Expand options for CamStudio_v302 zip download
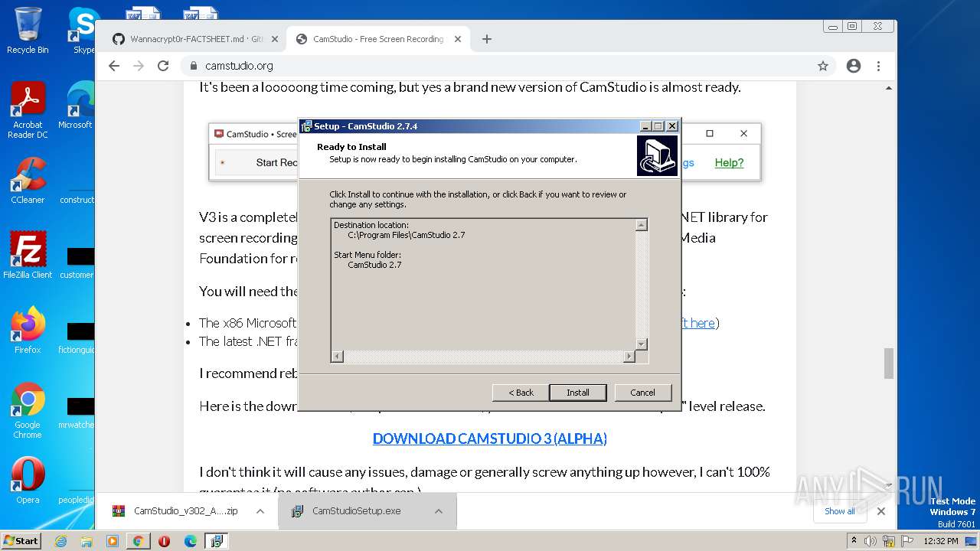The width and height of the screenshot is (980, 551). click(x=260, y=511)
